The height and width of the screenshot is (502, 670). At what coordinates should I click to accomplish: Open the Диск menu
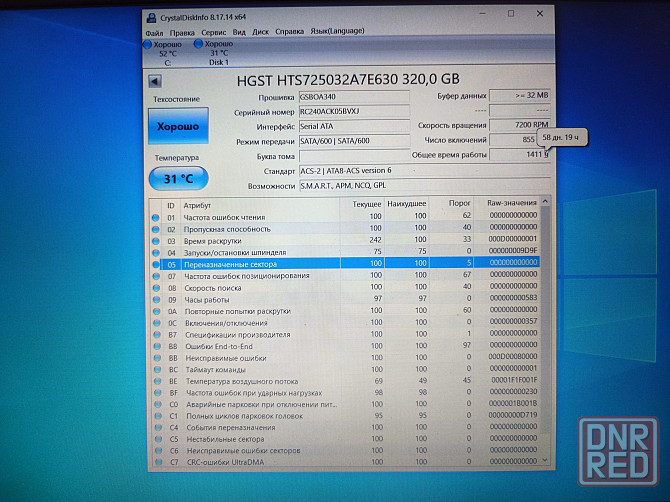click(x=260, y=32)
